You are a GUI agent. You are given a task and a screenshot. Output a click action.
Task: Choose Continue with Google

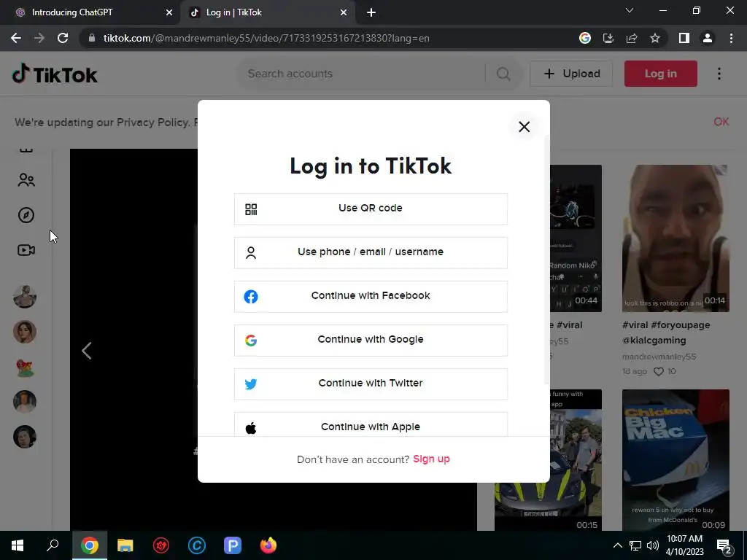pyautogui.click(x=371, y=341)
